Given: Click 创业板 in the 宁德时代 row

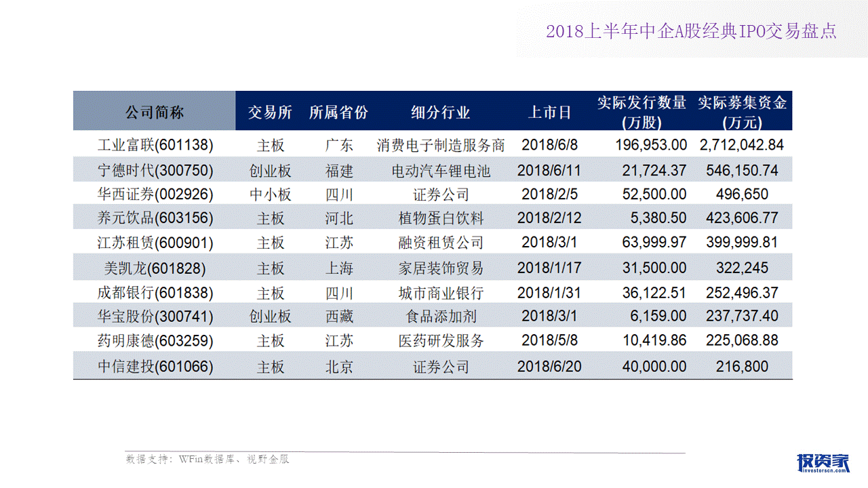Looking at the screenshot, I should point(271,170).
